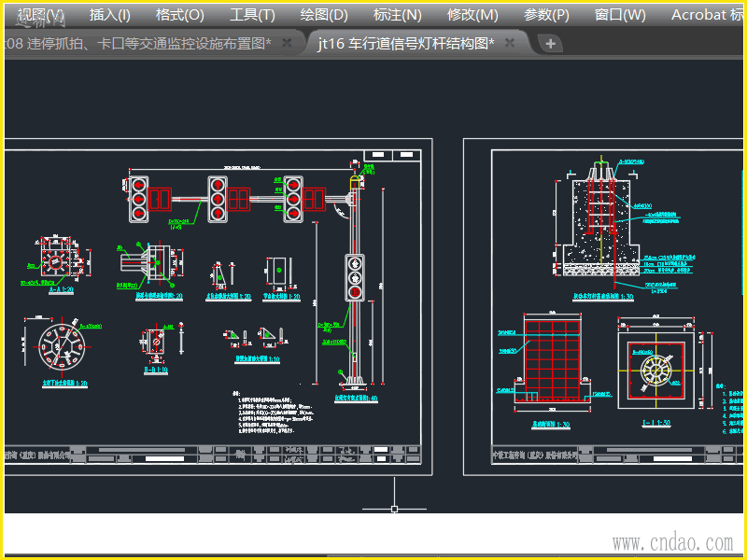Open the 视图(V) View menu
747x560 pixels.
tap(41, 15)
